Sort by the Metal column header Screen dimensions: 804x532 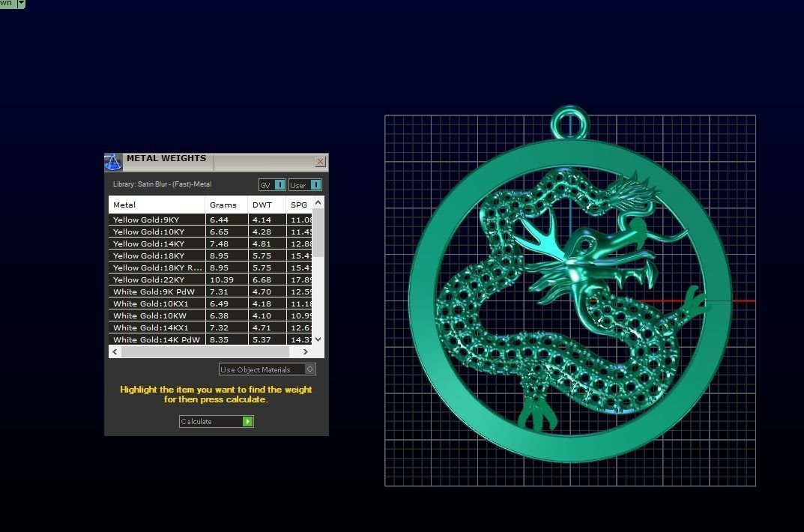coord(157,205)
